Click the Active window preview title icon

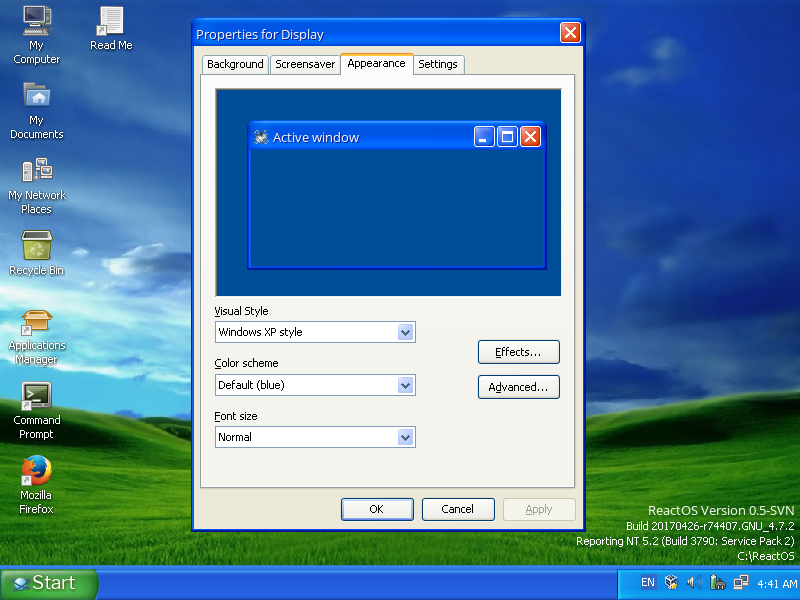(x=261, y=137)
